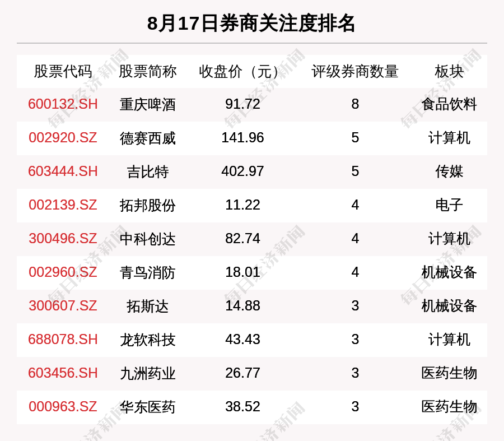Select sector 医药生物 in 九洲药业 row

click(x=449, y=374)
